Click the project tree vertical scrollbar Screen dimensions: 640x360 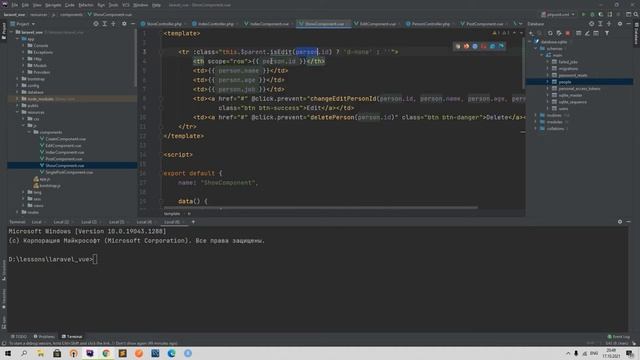[x=136, y=58]
